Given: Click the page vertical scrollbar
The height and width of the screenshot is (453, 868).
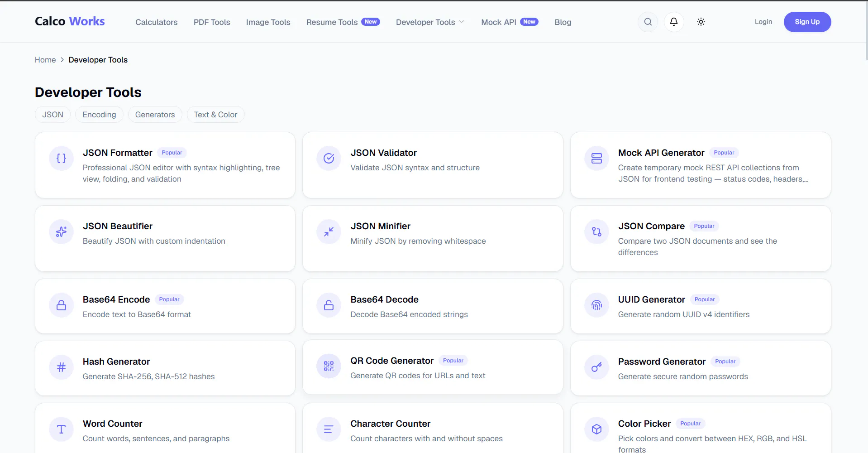Looking at the screenshot, I should (866, 32).
